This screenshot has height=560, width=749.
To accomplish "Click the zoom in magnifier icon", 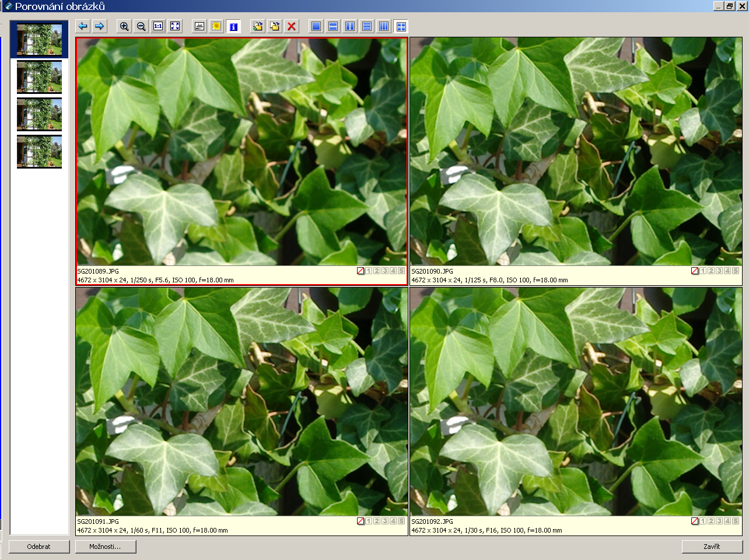I will coord(124,26).
